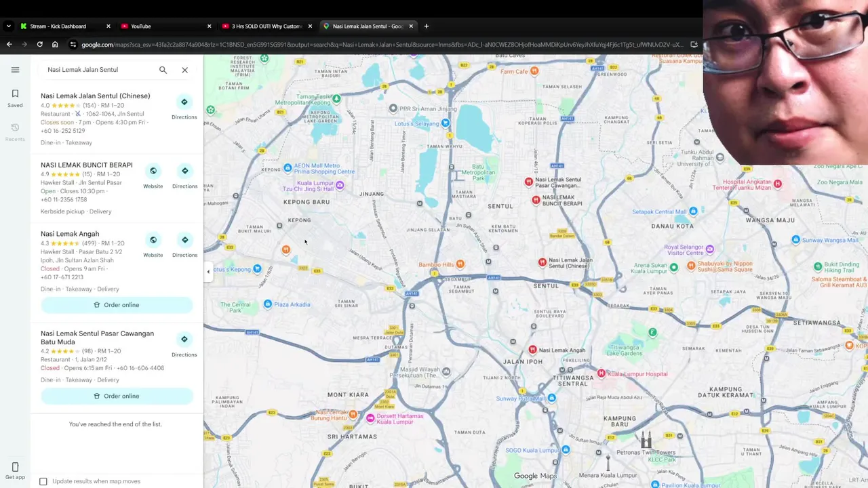Screen dimensions: 868x488
Task: Click the search box text field
Action: coord(98,70)
